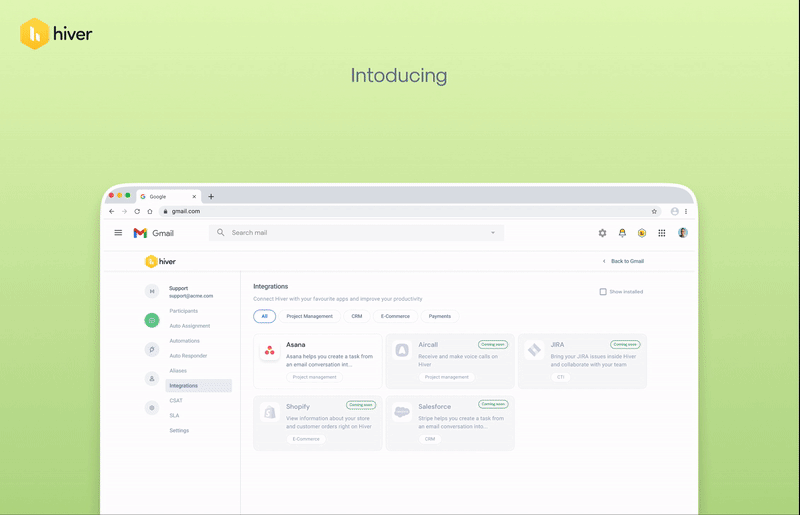800x515 pixels.
Task: Open CSAT settings
Action: tap(176, 401)
